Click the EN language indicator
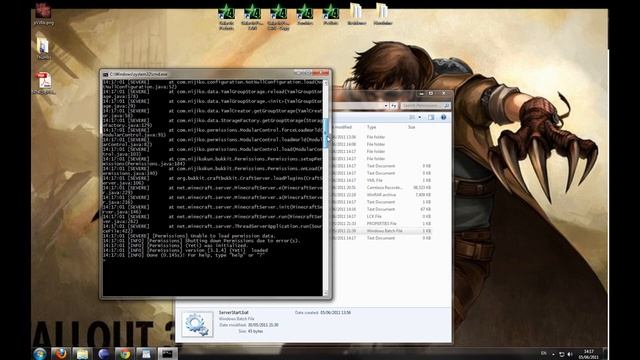The height and width of the screenshot is (360, 640). click(543, 353)
